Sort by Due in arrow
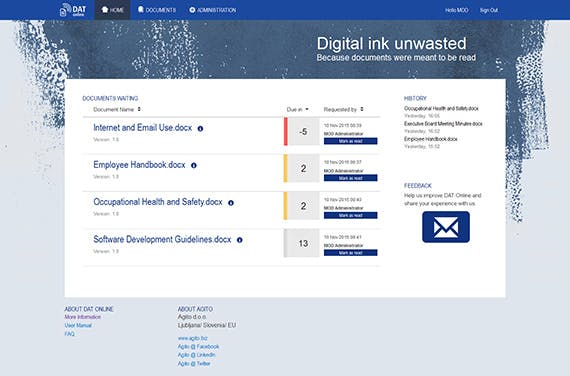The image size is (570, 376). (x=307, y=109)
